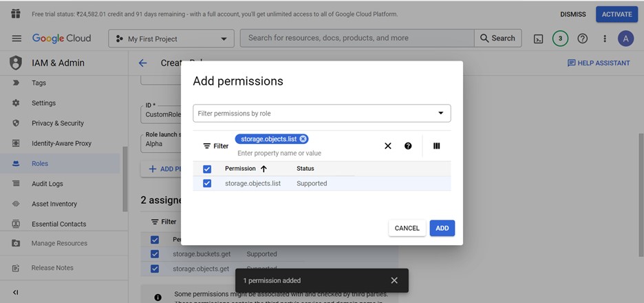Toggle the select-all permissions checkbox in dialog
This screenshot has height=303, width=644.
(207, 169)
